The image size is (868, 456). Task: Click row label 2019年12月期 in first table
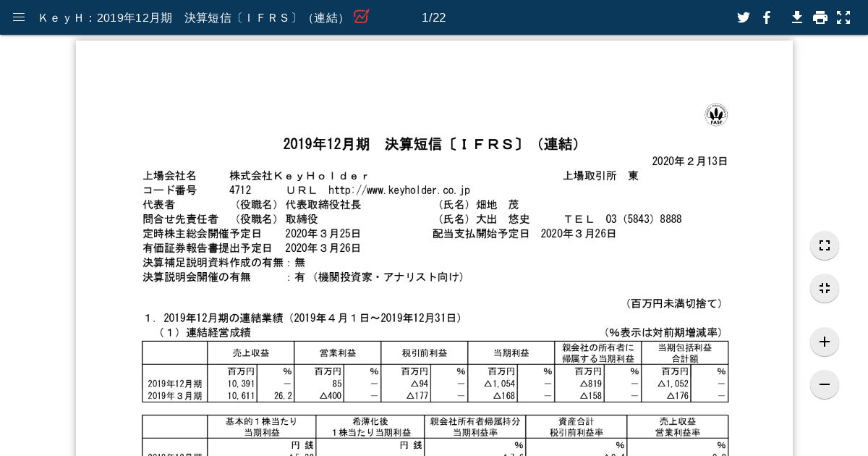[x=175, y=384]
